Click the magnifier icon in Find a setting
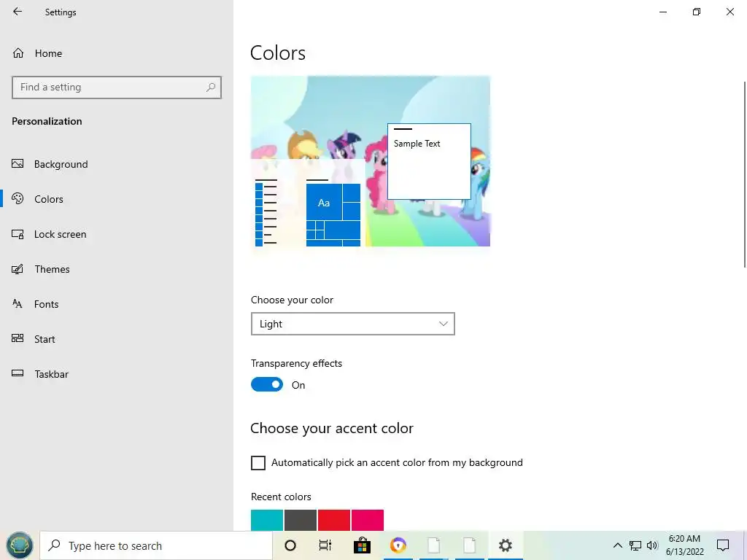Image resolution: width=747 pixels, height=560 pixels. point(211,87)
